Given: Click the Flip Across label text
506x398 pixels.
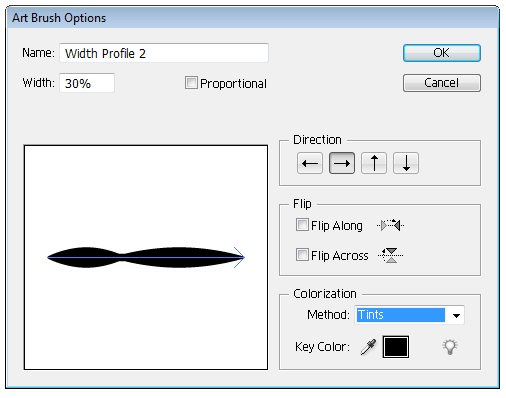Looking at the screenshot, I should (340, 256).
